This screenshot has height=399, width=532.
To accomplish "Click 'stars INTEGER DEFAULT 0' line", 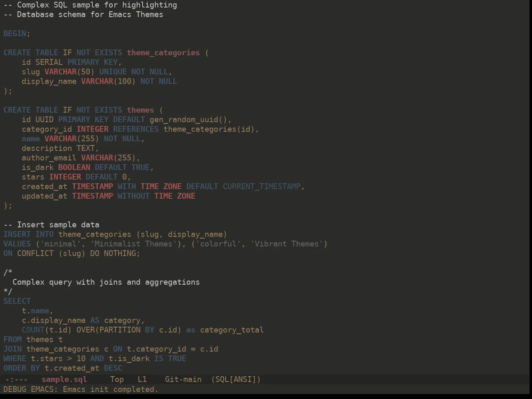I will click(x=76, y=177).
